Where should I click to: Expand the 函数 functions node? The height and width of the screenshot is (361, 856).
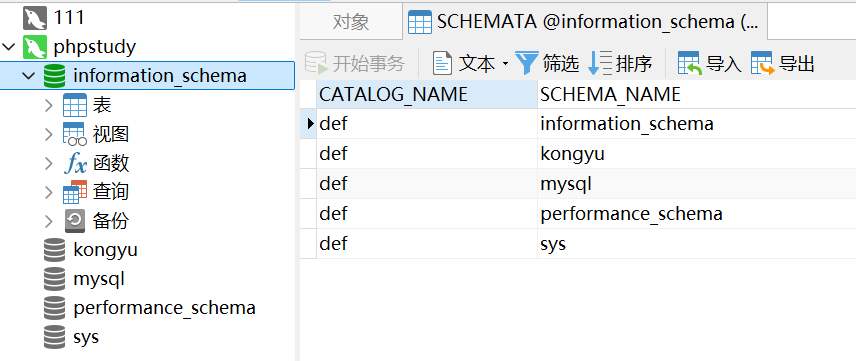coord(49,163)
